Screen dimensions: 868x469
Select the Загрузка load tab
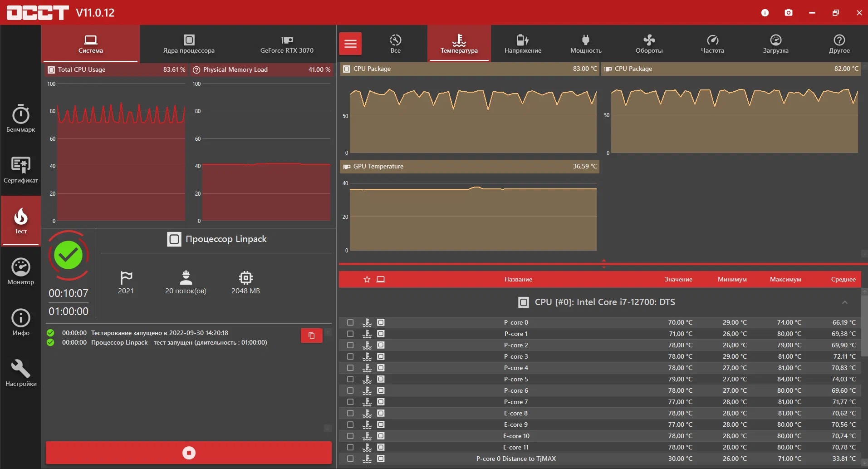[x=776, y=44]
